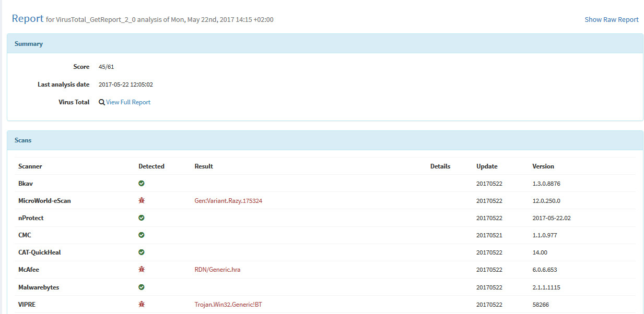
Task: Click the red bug icon for MicroWorld-eScan
Action: click(x=142, y=201)
